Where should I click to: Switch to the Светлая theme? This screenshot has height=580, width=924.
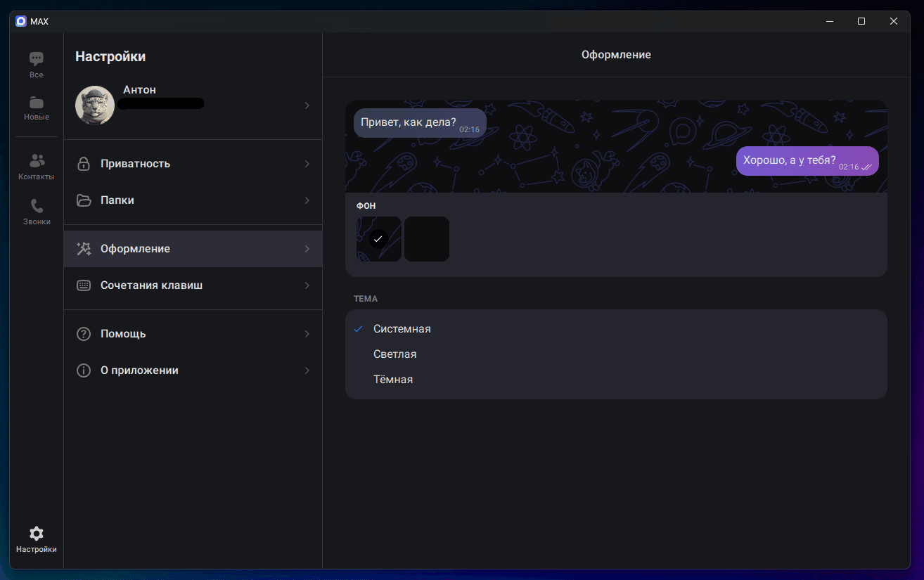tap(394, 354)
